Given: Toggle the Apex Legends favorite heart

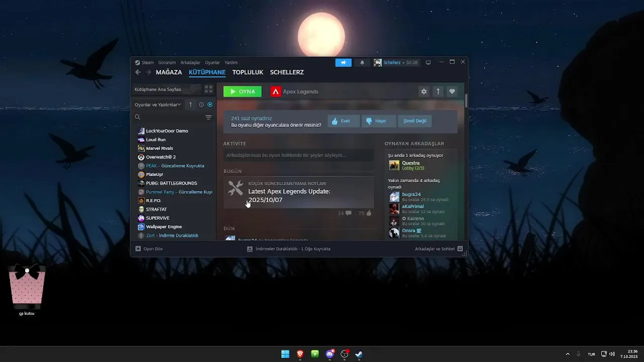Looking at the screenshot, I should point(452,92).
